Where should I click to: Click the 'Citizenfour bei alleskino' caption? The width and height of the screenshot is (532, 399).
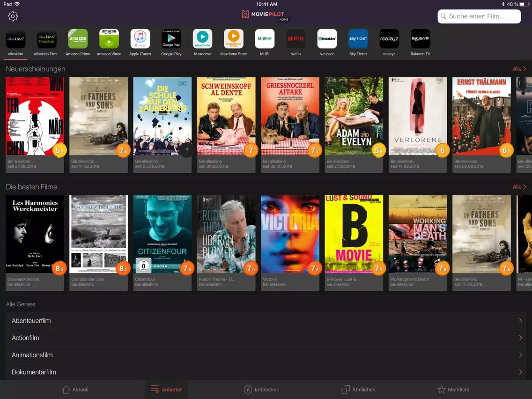147,281
